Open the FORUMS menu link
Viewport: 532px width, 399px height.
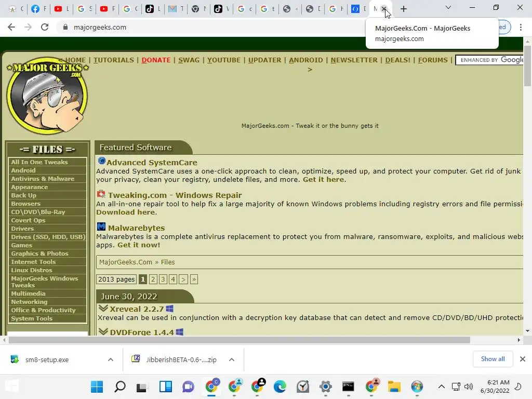pos(433,60)
